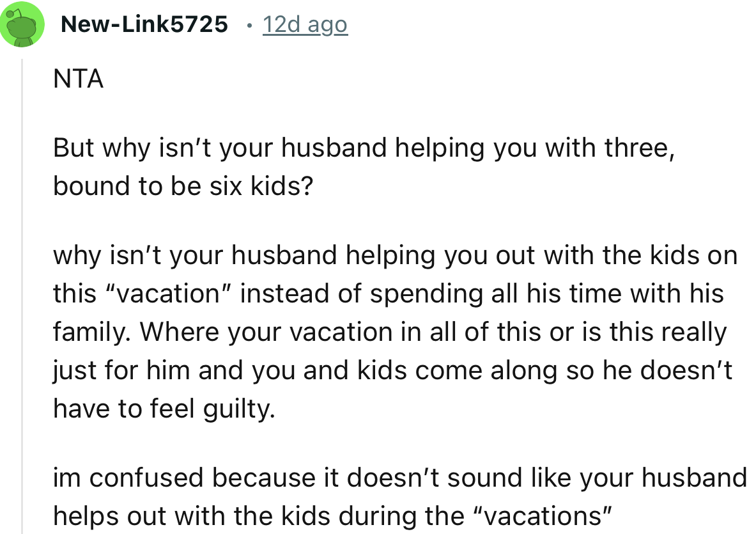The height and width of the screenshot is (534, 756).
Task: Click the underlined 12d ago timestamp
Action: point(305,24)
